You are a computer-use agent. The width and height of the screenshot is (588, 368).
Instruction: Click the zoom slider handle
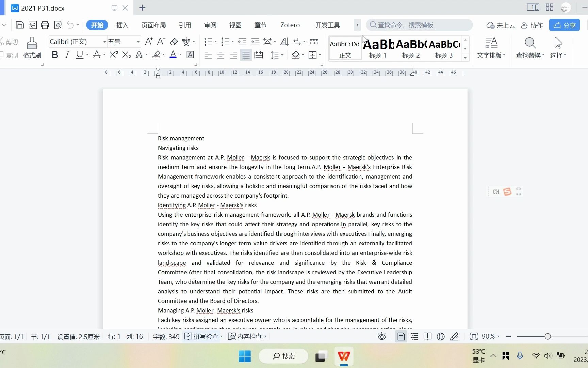pos(548,337)
